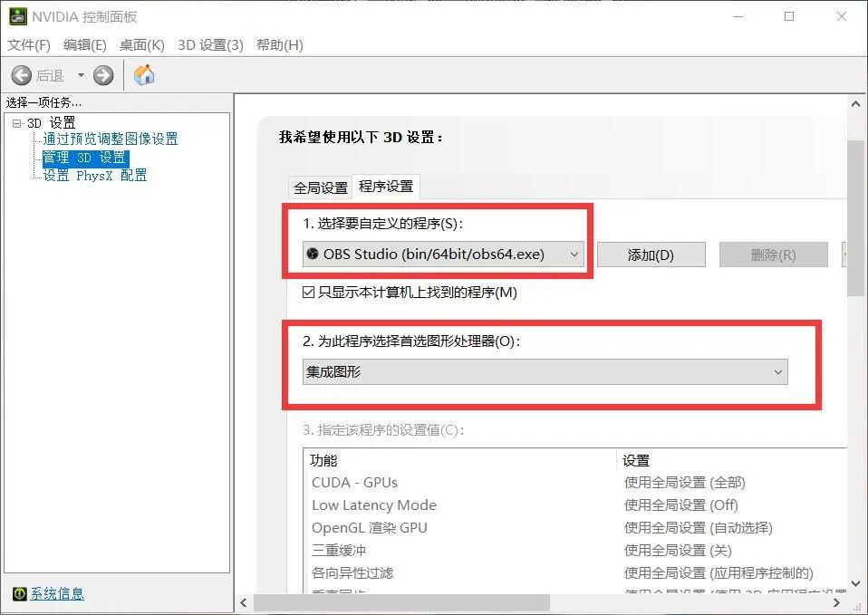The height and width of the screenshot is (615, 868).
Task: Go back with the 后退 arrow icon
Action: [x=22, y=75]
